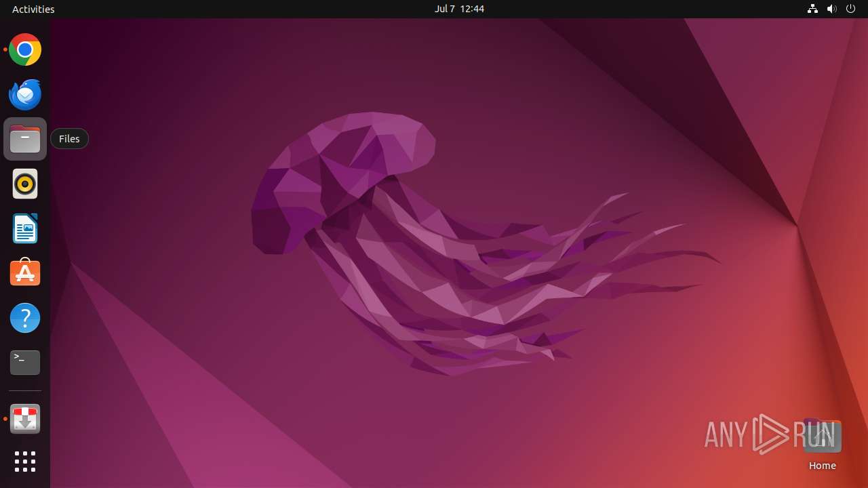Screen dimensions: 868x488
Task: Open the running installer app in dock
Action: point(25,419)
